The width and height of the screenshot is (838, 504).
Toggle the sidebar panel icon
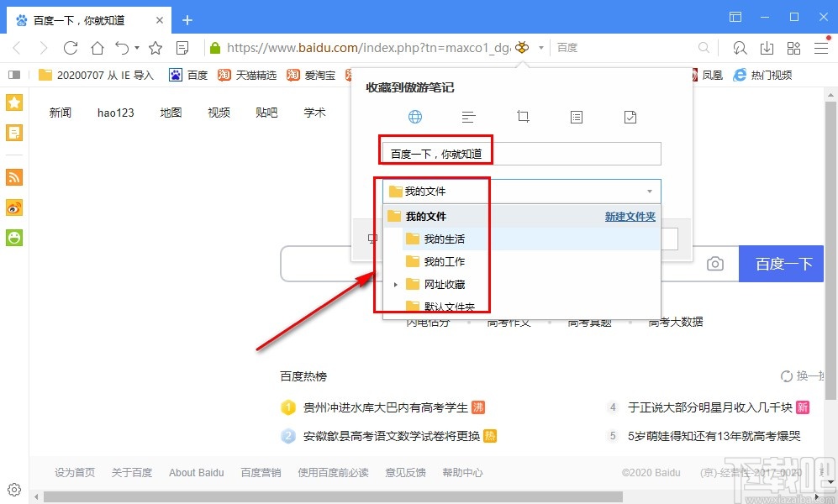pyautogui.click(x=14, y=75)
